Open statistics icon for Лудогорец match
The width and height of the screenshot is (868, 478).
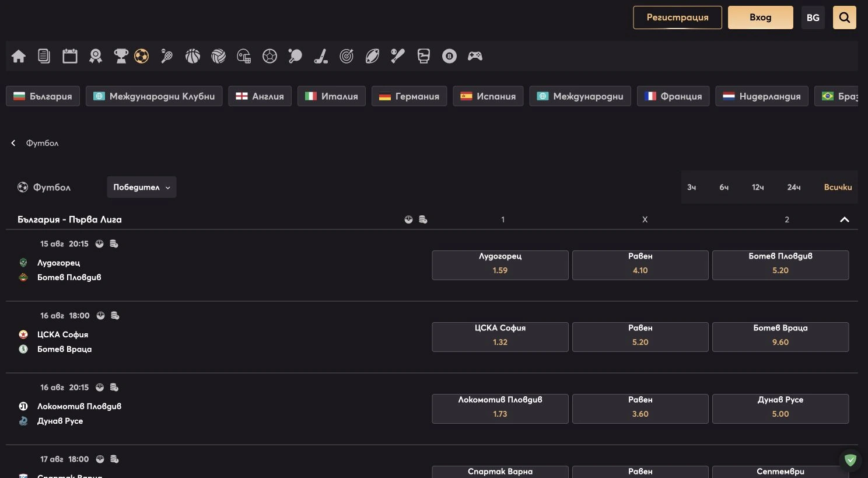coord(100,244)
